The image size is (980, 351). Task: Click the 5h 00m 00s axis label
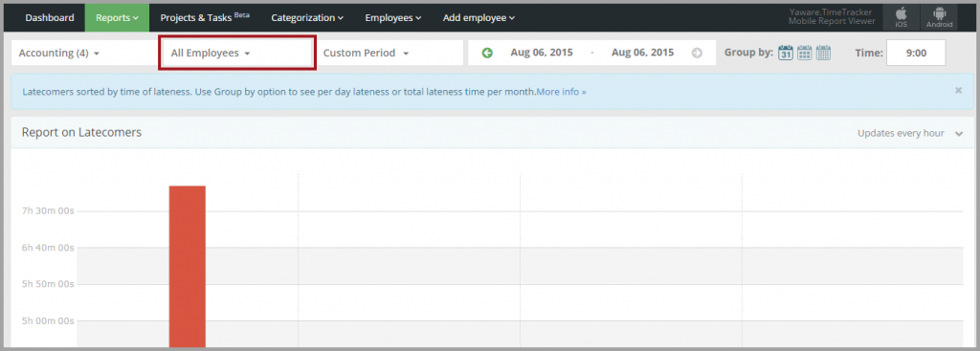48,321
